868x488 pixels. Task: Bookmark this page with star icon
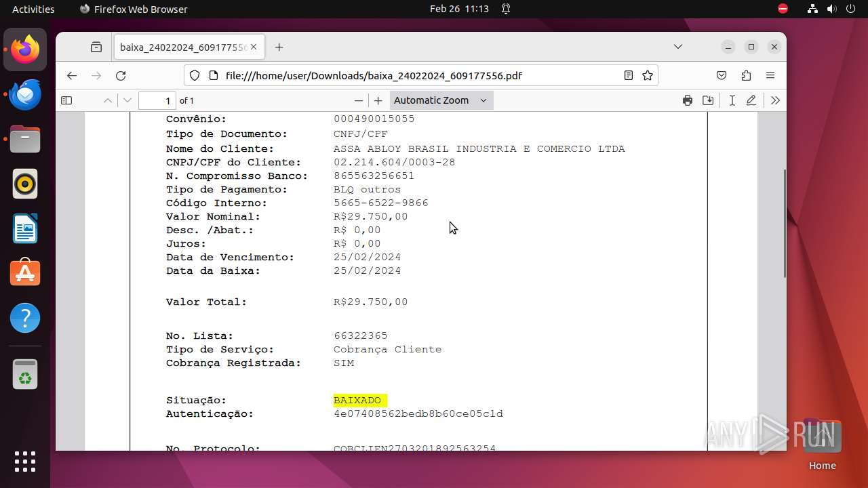pyautogui.click(x=648, y=75)
